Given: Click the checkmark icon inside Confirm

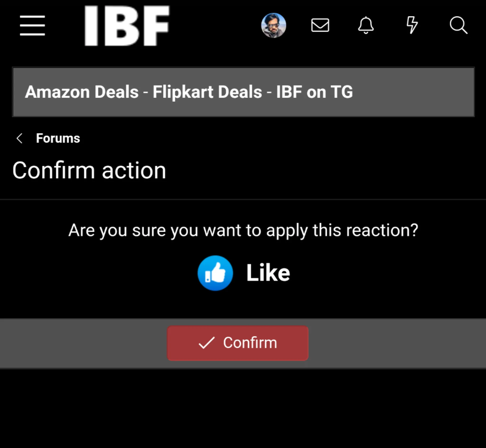Looking at the screenshot, I should coord(206,343).
